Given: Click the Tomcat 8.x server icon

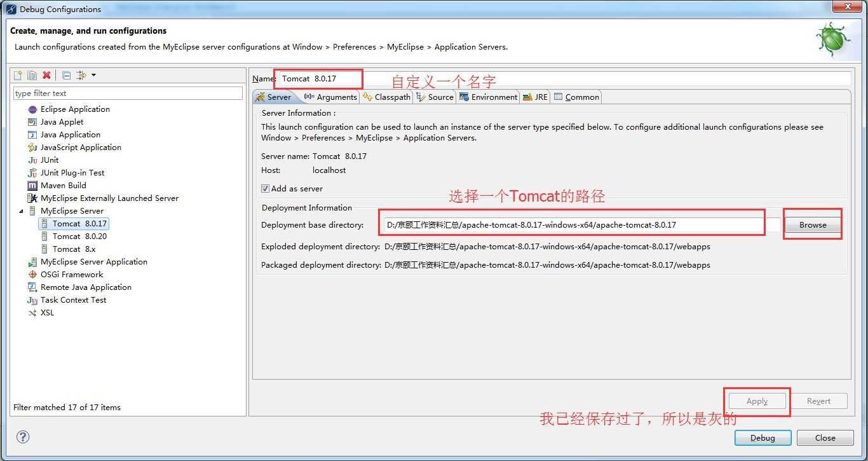Looking at the screenshot, I should coord(44,249).
